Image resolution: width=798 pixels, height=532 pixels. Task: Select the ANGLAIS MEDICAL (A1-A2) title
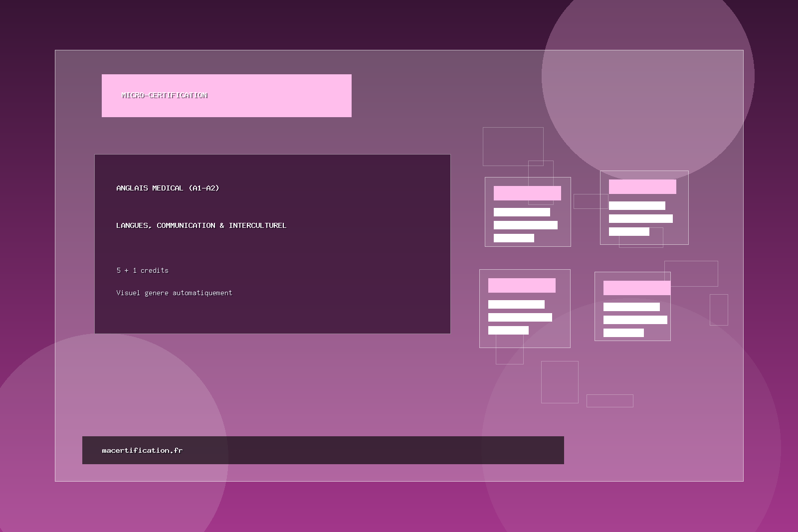click(168, 188)
